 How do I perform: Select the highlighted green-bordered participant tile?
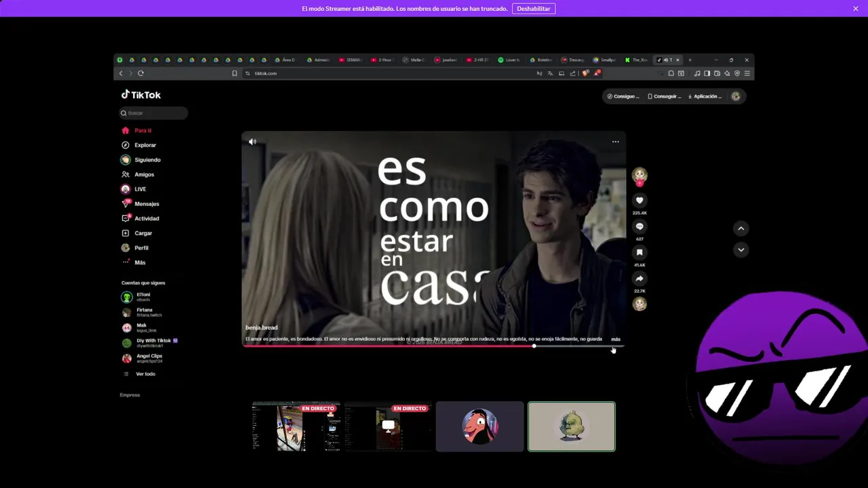572,426
